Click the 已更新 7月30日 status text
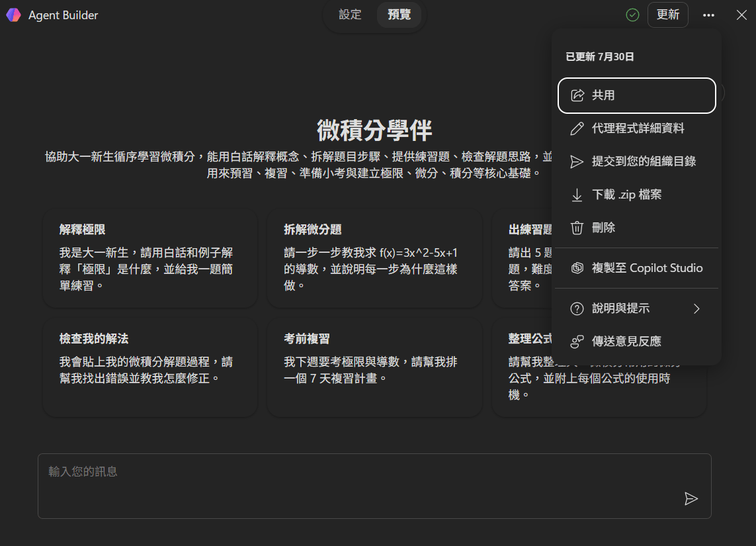This screenshot has width=756, height=546. pyautogui.click(x=599, y=57)
